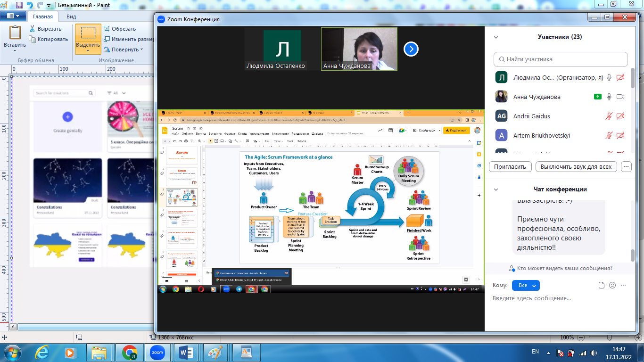This screenshot has width=644, height=362.
Task: Click Выключить звук для всех button
Action: 576,166
